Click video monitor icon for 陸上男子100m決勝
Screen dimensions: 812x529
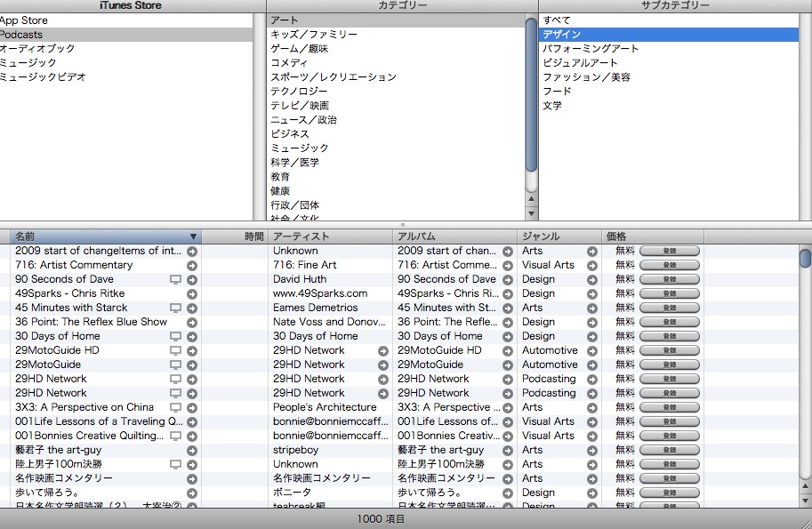pyautogui.click(x=175, y=464)
